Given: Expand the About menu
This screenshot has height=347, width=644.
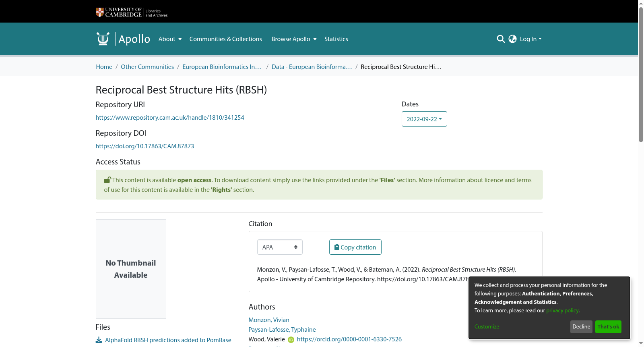Looking at the screenshot, I should pos(170,39).
